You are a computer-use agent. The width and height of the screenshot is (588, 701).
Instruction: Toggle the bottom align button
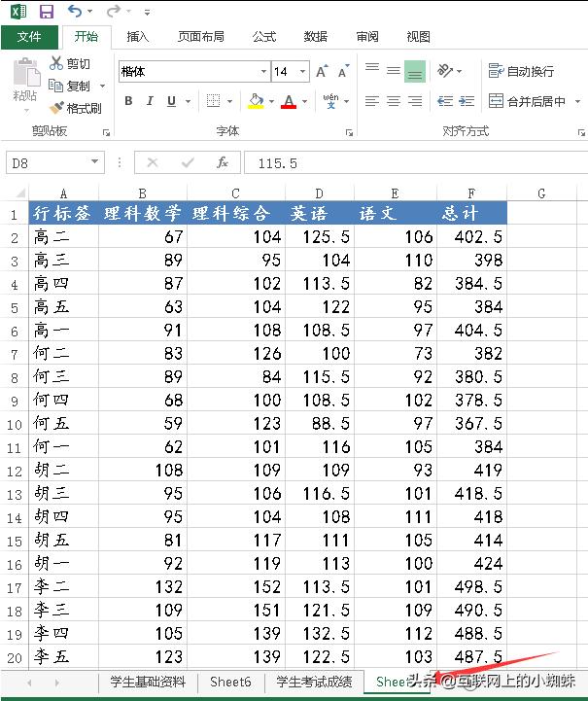pos(415,72)
